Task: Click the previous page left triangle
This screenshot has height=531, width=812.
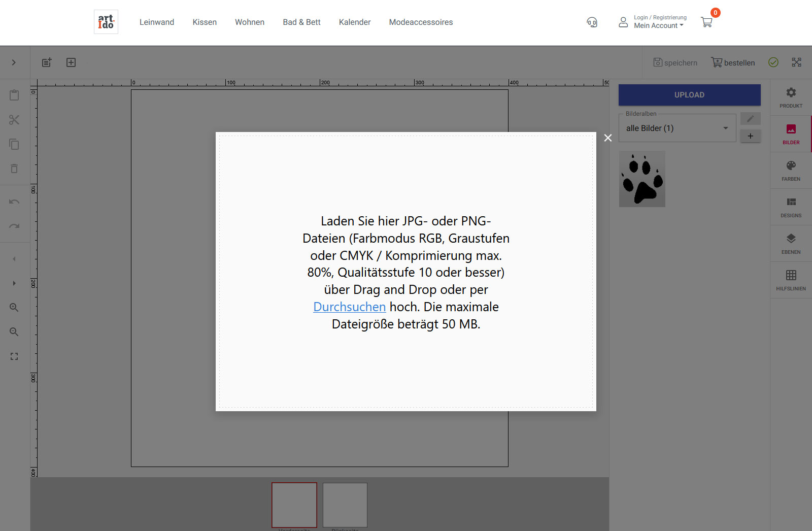Action: click(14, 259)
